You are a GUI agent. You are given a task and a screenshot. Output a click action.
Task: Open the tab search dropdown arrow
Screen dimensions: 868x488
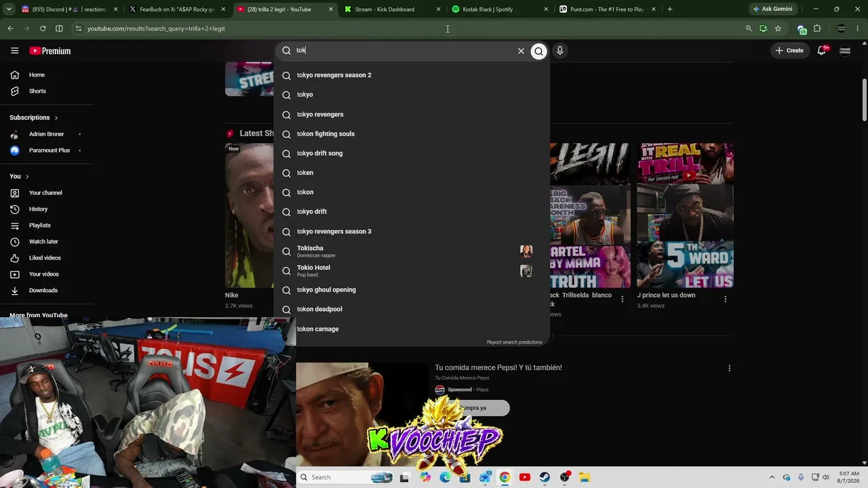pos(9,9)
